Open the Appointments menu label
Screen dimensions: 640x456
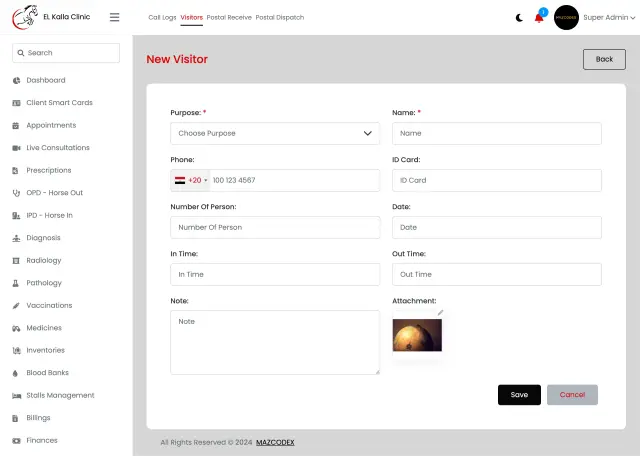point(51,125)
